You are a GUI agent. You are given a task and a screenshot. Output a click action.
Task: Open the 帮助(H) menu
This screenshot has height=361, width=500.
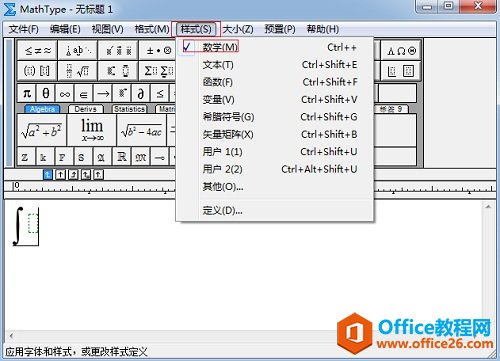click(323, 29)
